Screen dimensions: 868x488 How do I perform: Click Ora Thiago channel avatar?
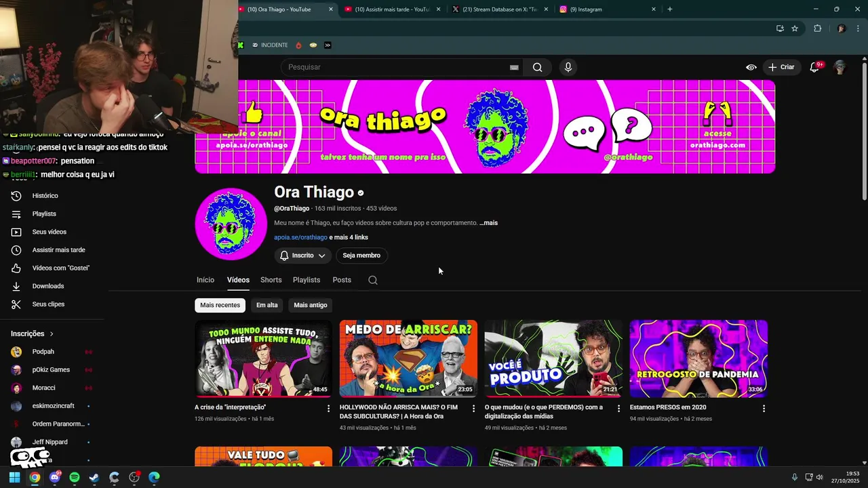click(x=231, y=224)
